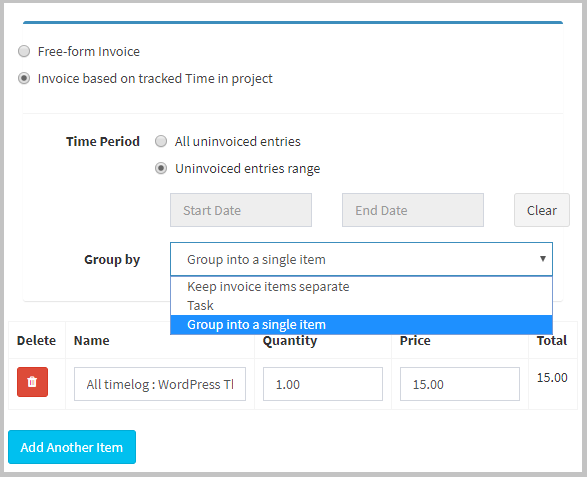Click the Price field showing 15.00
The height and width of the screenshot is (477, 587).
[x=460, y=384]
